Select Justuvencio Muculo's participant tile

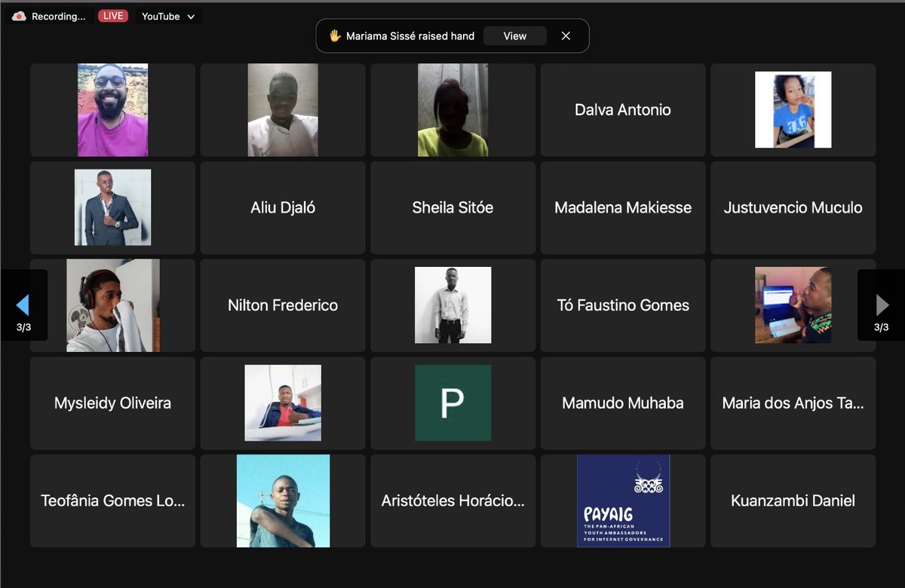pyautogui.click(x=793, y=207)
